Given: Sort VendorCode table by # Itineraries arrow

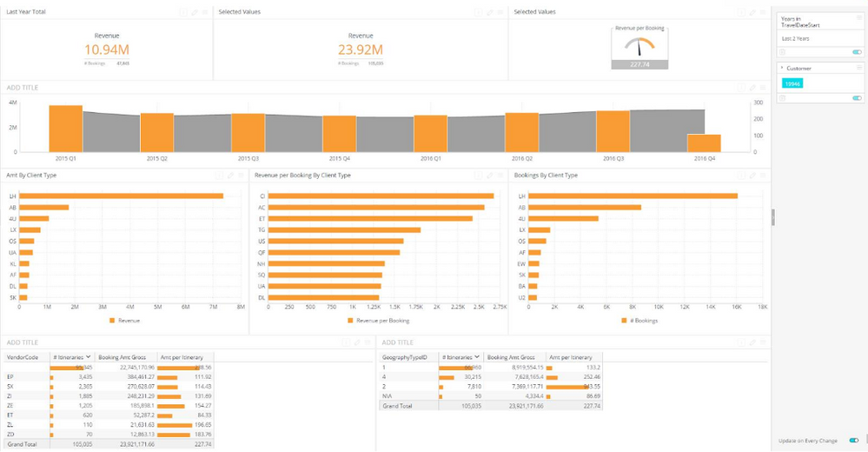Looking at the screenshot, I should tap(88, 357).
